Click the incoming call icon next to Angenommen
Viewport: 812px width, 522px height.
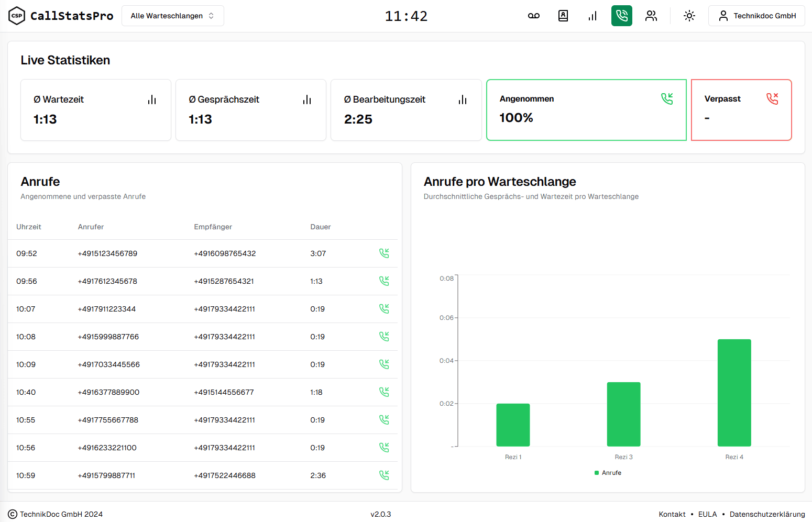point(667,98)
